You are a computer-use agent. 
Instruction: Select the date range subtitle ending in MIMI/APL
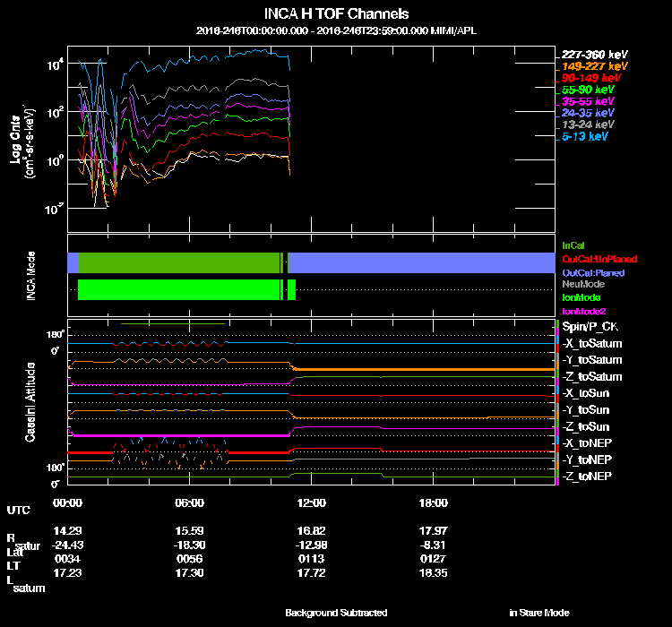(336, 30)
